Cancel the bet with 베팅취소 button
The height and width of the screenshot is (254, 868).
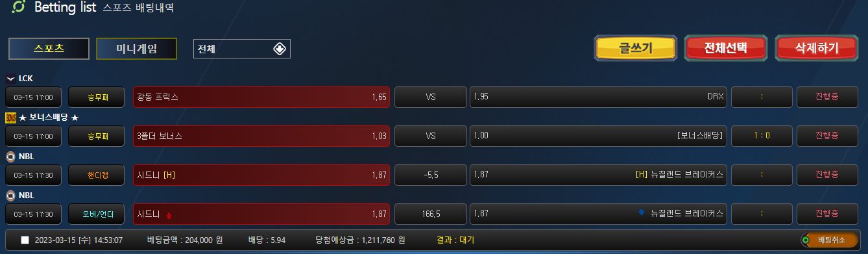coord(830,240)
